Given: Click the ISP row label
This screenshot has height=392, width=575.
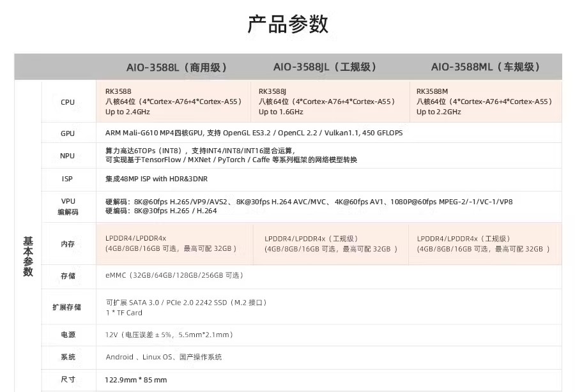Looking at the screenshot, I should pos(68,179).
